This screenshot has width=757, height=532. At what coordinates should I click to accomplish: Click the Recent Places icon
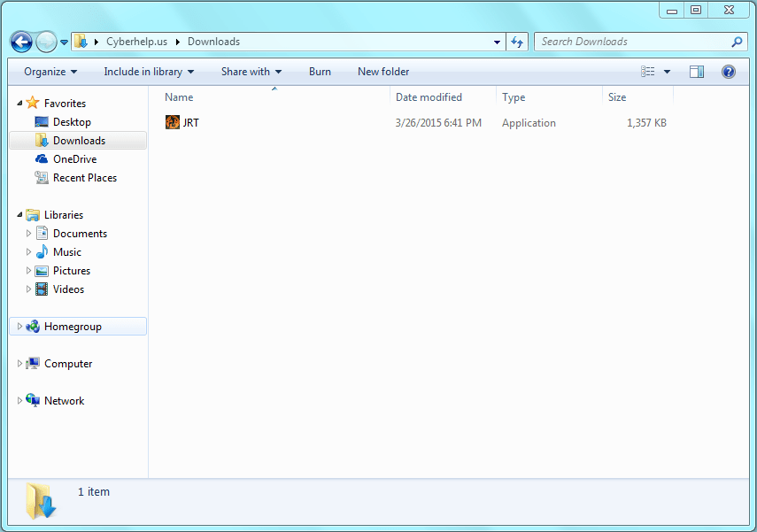41,177
